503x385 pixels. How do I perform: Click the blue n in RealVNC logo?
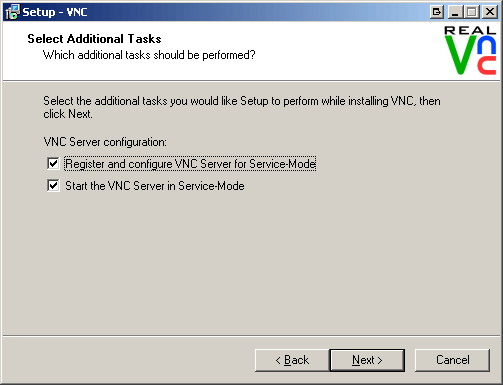486,45
